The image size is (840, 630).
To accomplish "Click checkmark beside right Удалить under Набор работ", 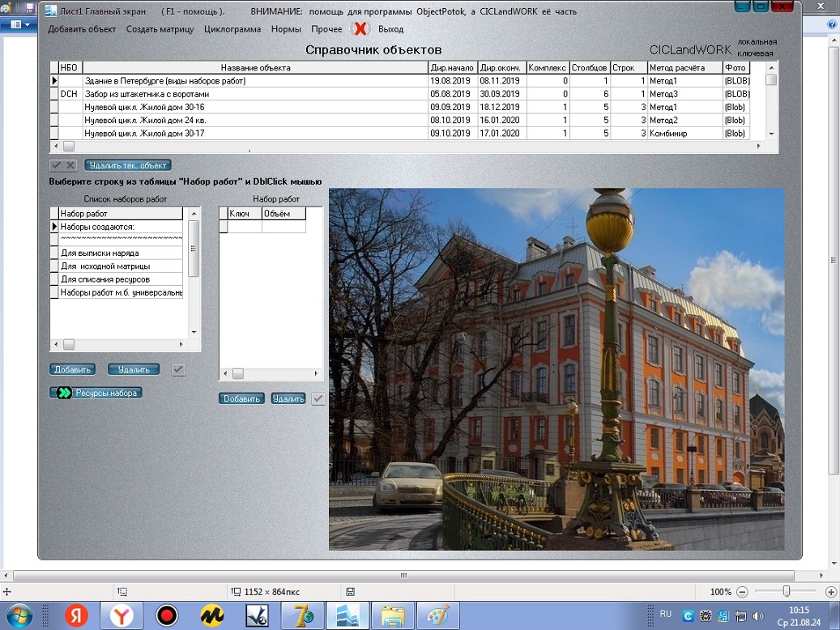I will pos(318,398).
